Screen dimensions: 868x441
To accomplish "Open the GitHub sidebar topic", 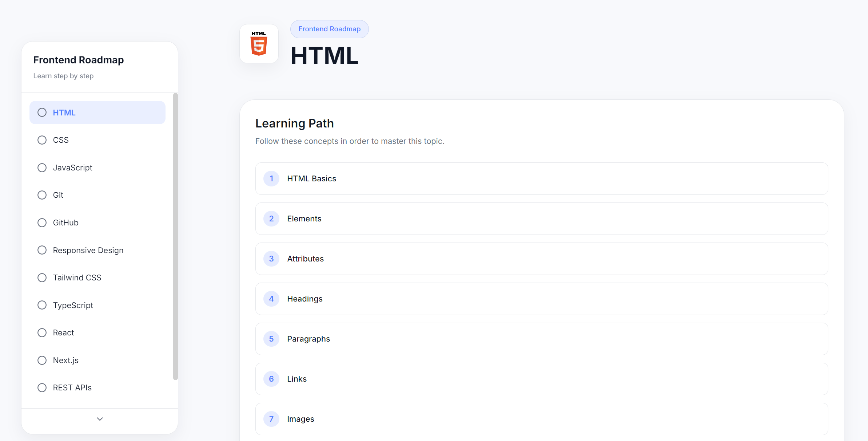I will 97,223.
